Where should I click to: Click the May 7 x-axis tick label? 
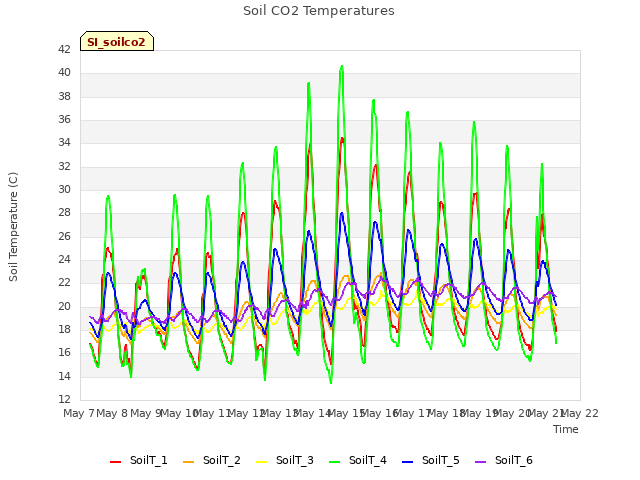tap(79, 413)
